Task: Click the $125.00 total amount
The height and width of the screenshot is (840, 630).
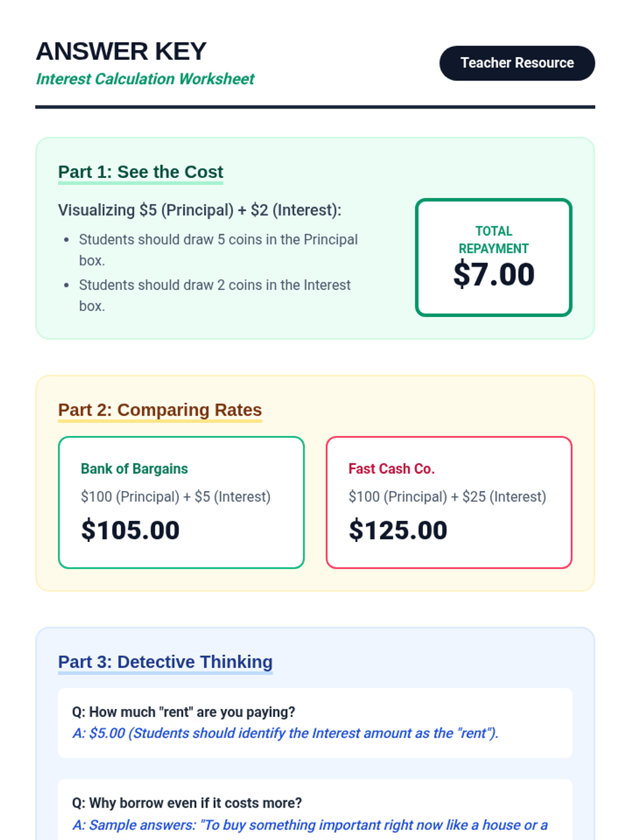Action: pos(398,530)
